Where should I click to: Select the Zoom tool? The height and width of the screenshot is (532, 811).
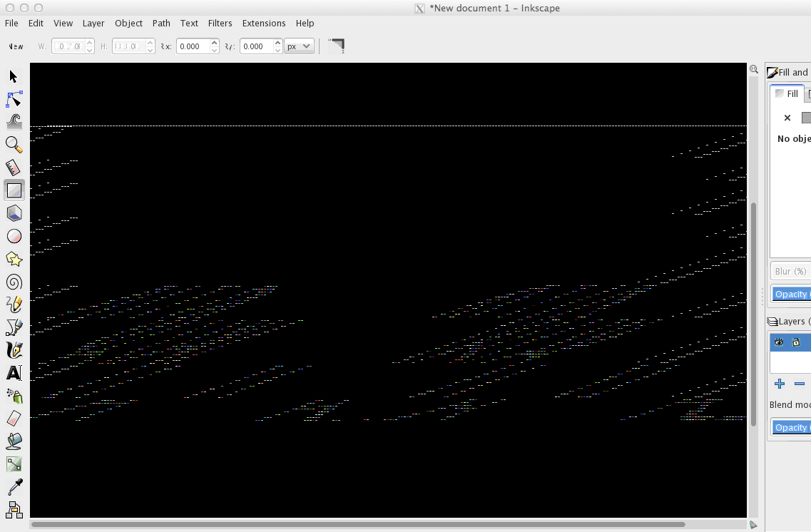pos(14,144)
